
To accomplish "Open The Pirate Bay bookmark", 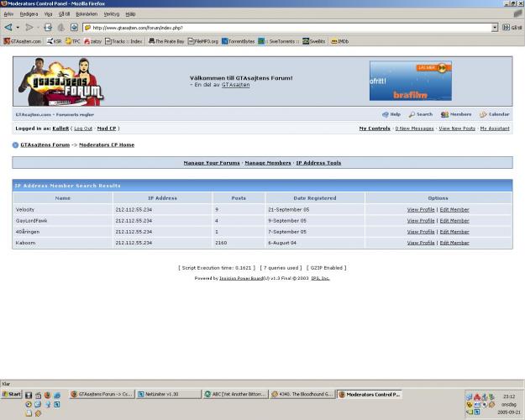I will click(x=165, y=41).
